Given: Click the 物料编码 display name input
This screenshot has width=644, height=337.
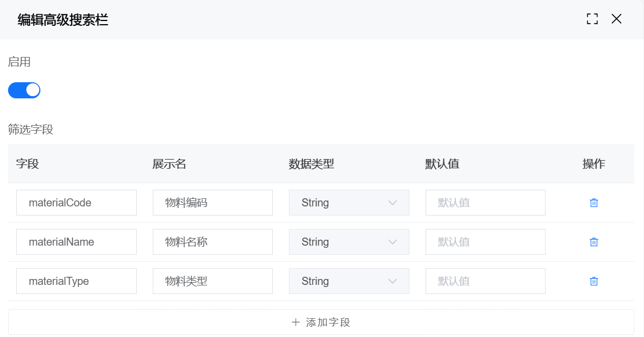Looking at the screenshot, I should [213, 203].
